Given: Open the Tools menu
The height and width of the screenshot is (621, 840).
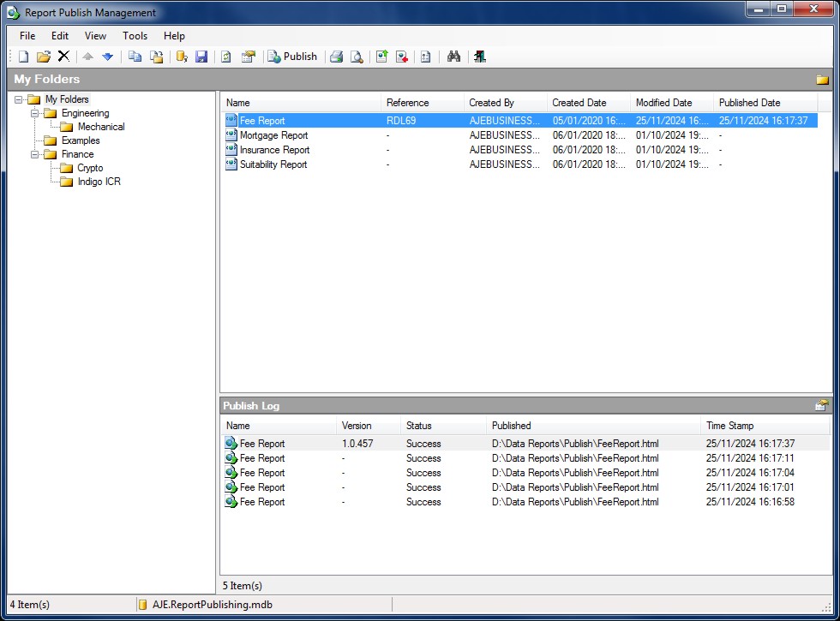Looking at the screenshot, I should 135,36.
